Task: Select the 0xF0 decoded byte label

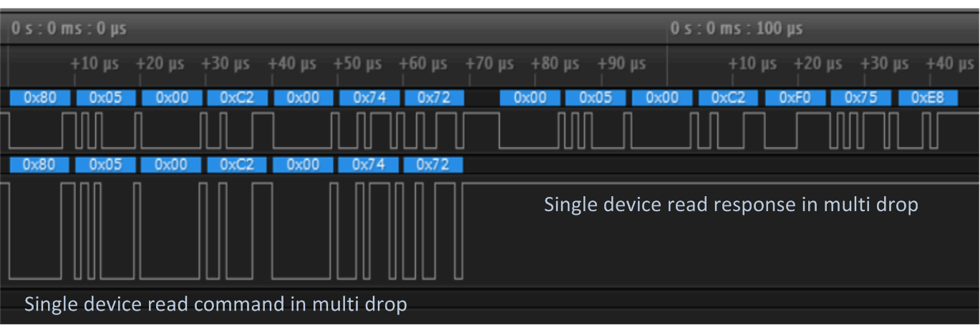Action: pyautogui.click(x=795, y=98)
